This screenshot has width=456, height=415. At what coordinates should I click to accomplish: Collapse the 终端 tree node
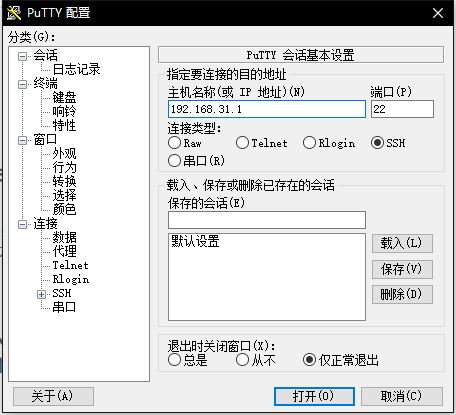pyautogui.click(x=22, y=84)
